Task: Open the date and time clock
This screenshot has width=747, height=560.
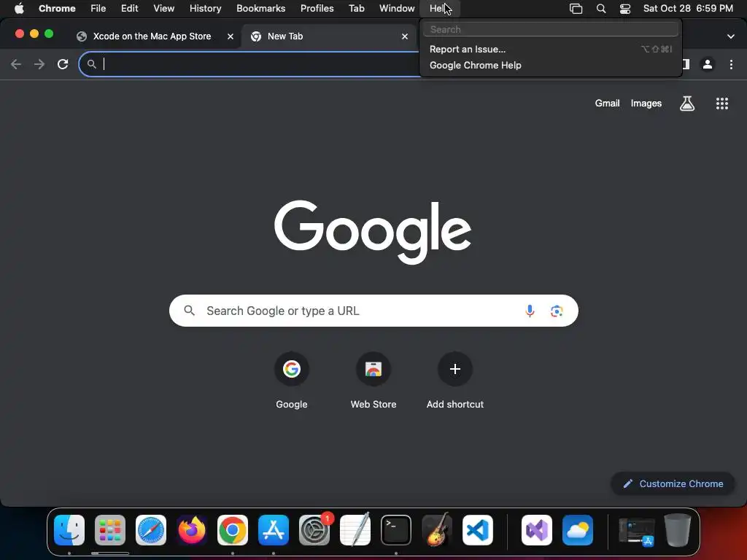Action: 688,9
